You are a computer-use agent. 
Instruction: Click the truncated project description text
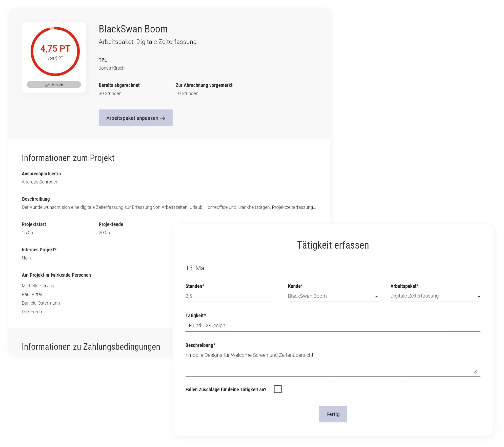169,207
